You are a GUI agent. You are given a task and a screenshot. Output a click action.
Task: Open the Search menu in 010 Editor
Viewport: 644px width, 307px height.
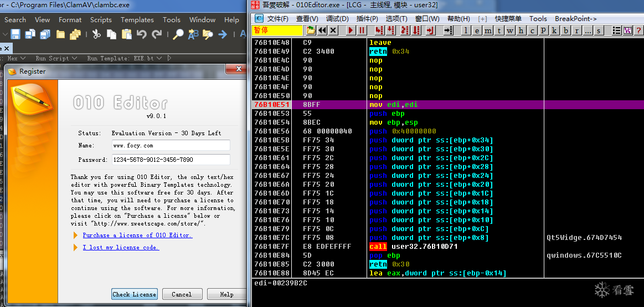(15, 20)
